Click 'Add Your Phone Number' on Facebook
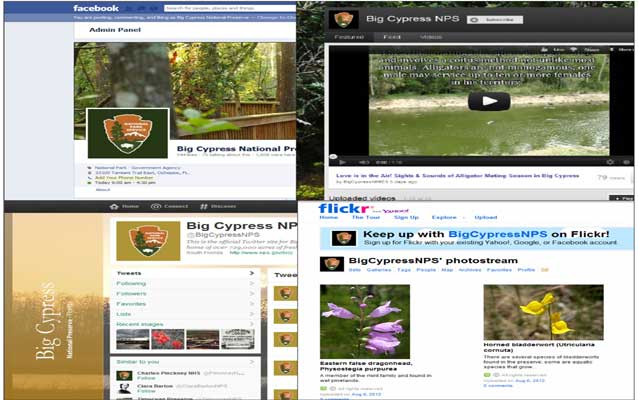This screenshot has width=638, height=400. (x=124, y=177)
